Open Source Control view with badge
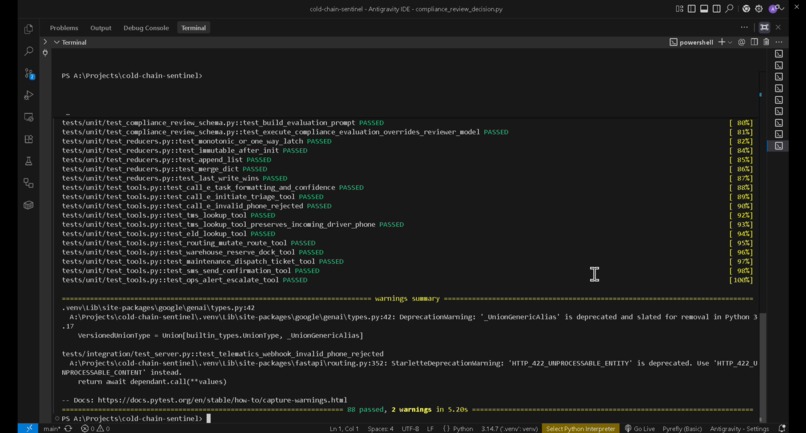The image size is (806, 433). click(x=28, y=74)
